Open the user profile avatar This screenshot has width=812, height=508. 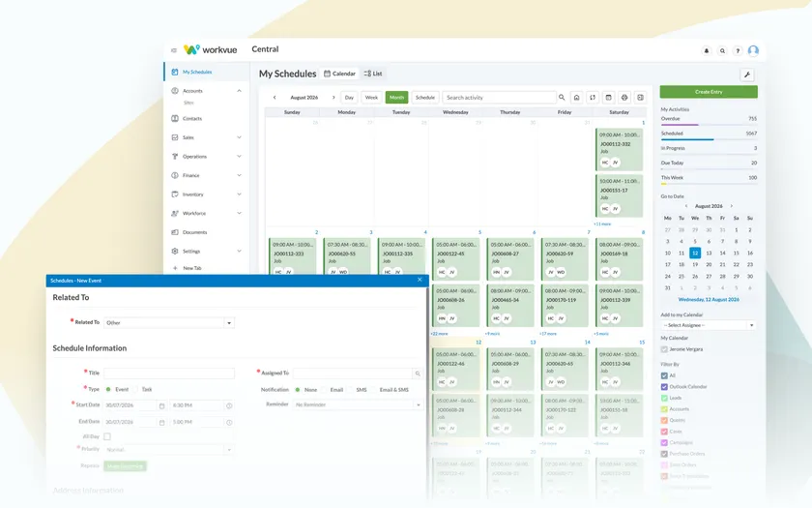753,50
